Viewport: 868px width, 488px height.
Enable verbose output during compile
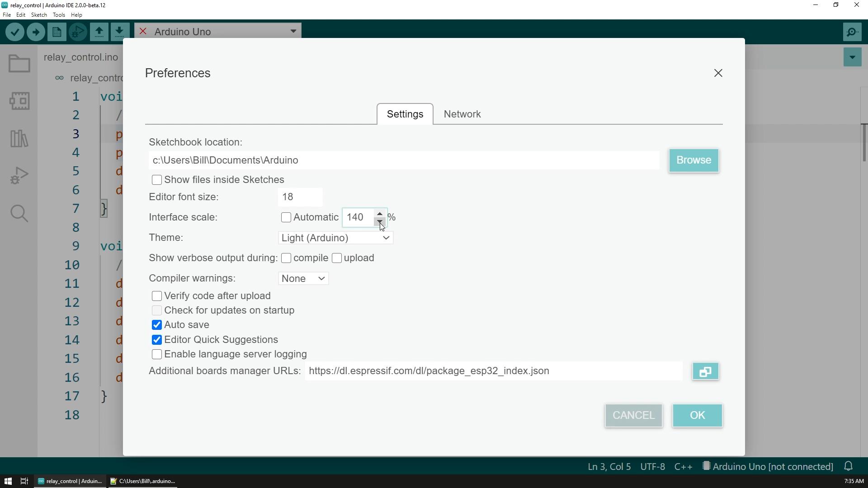[x=286, y=258]
